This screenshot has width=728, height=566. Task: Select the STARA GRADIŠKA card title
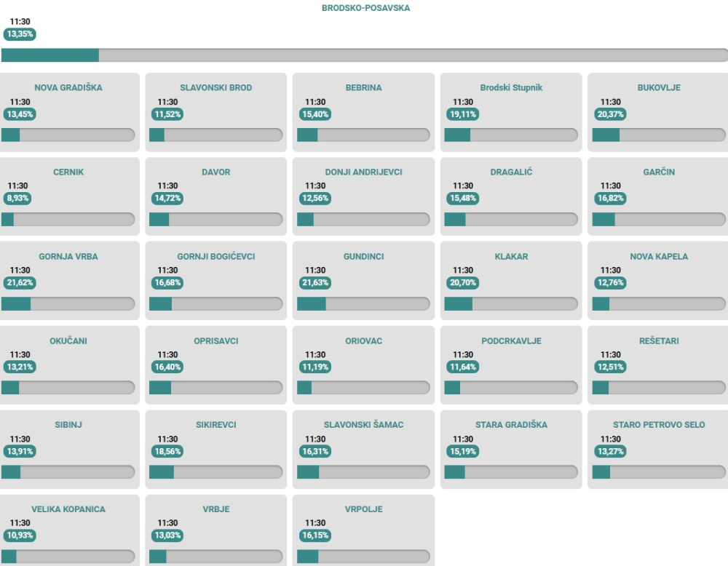click(511, 425)
